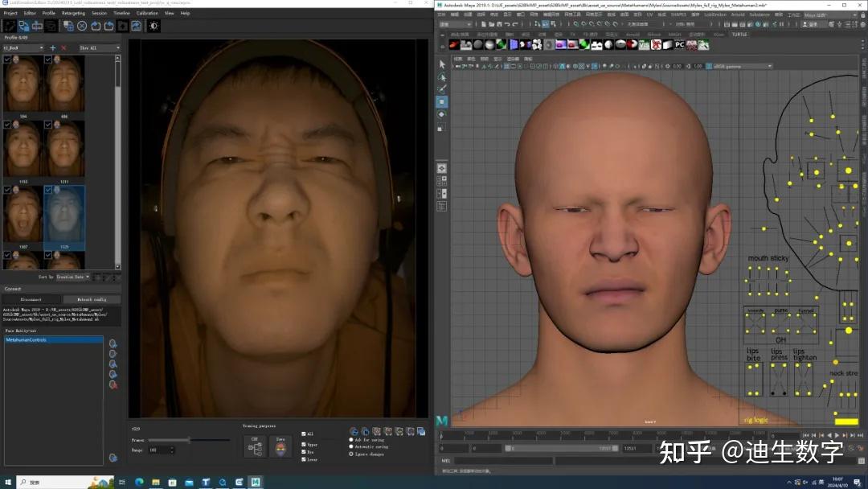
Task: Click the Disconnect button
Action: click(31, 299)
